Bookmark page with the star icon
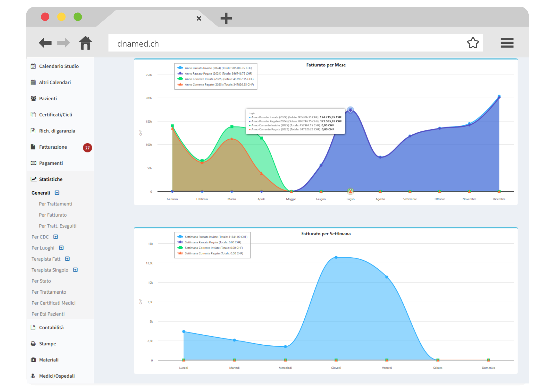This screenshot has height=392, width=555. point(473,43)
